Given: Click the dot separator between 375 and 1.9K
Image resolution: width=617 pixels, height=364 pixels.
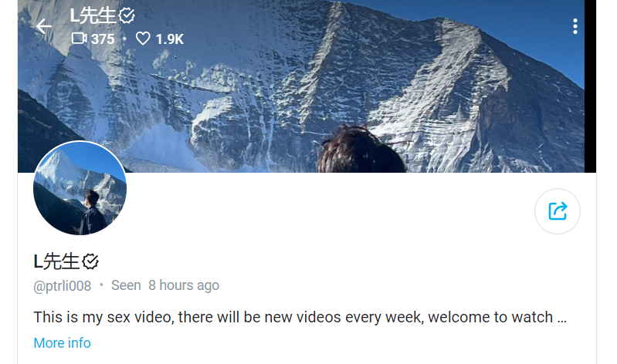Looking at the screenshot, I should [x=125, y=39].
